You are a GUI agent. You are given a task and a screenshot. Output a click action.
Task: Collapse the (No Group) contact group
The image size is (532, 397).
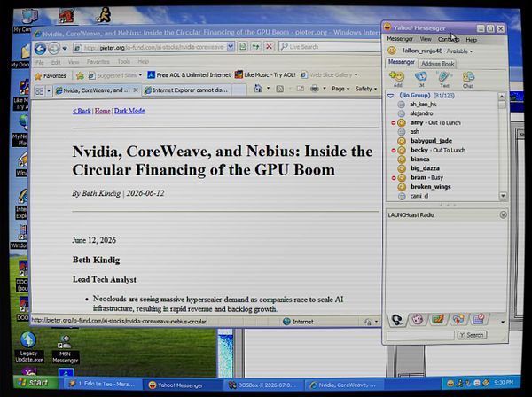(x=391, y=96)
